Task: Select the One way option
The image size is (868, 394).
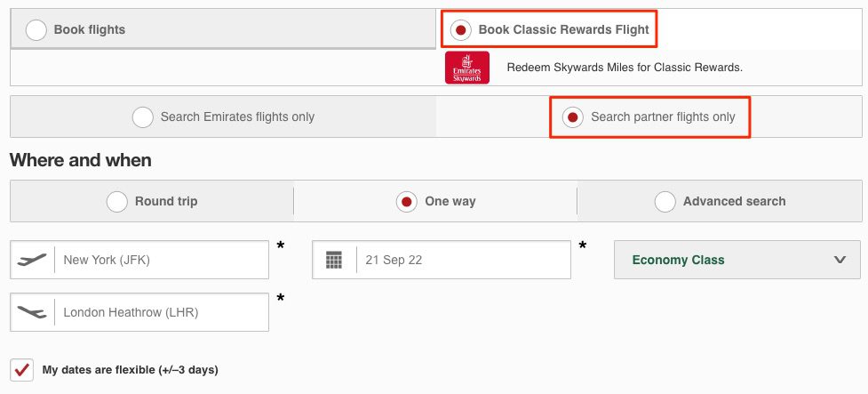Action: 435,201
